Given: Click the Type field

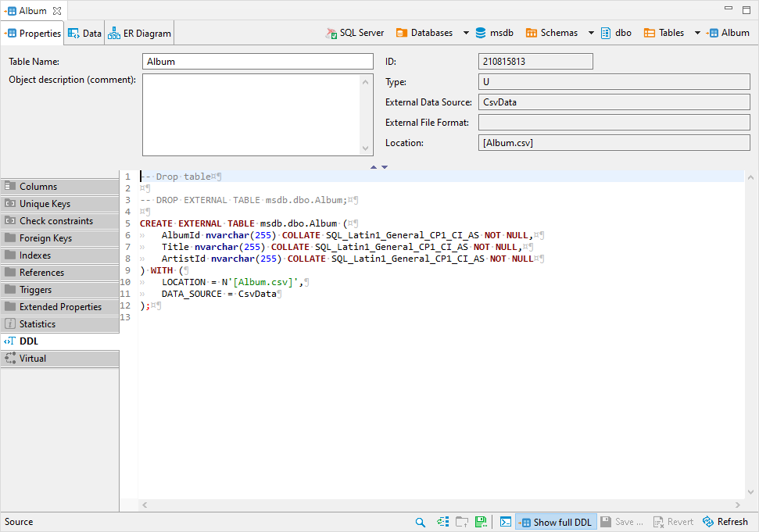Looking at the screenshot, I should tap(614, 82).
